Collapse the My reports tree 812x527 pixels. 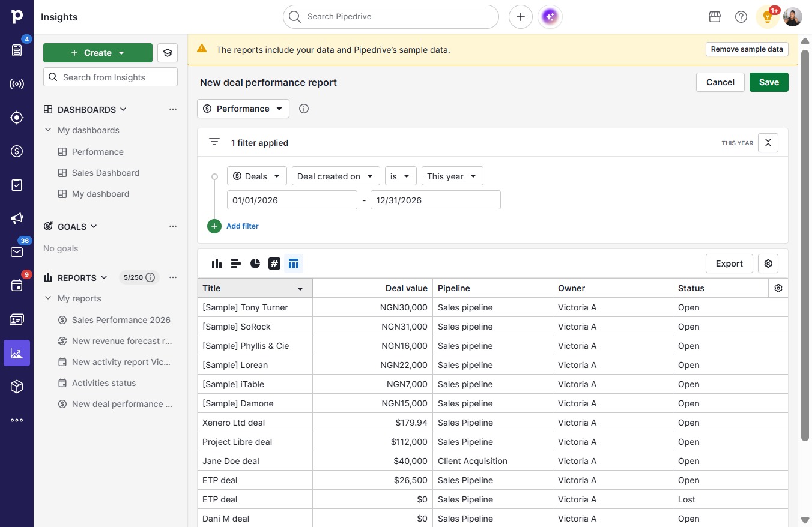coord(48,298)
